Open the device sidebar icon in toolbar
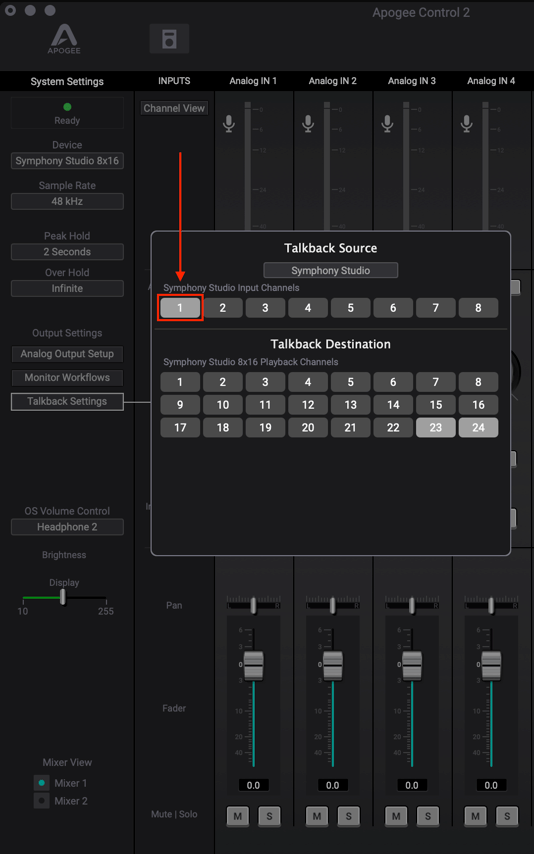534x854 pixels. click(169, 39)
